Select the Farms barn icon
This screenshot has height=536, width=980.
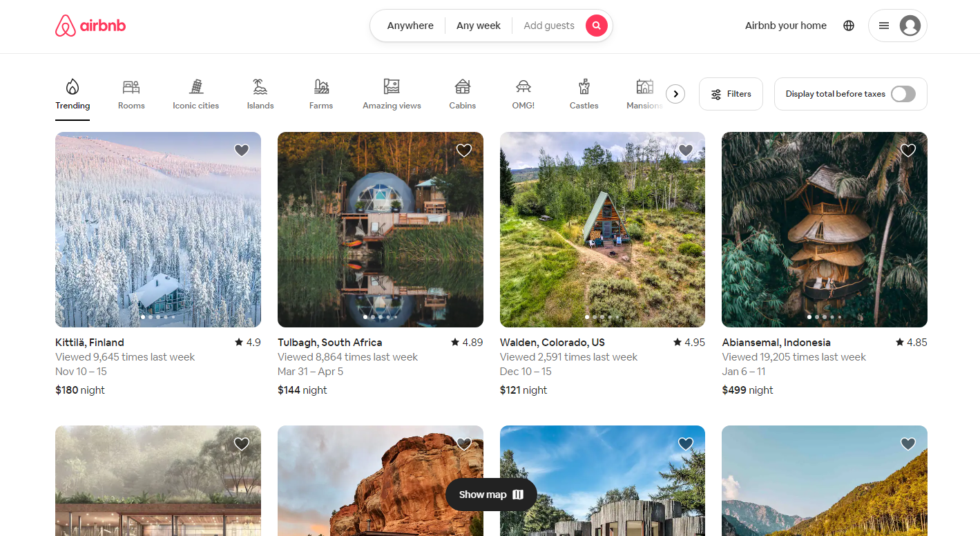click(x=321, y=86)
